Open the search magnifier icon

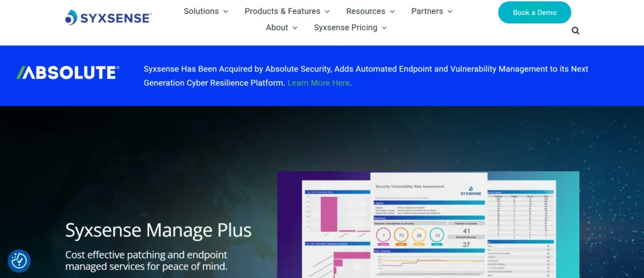click(575, 30)
